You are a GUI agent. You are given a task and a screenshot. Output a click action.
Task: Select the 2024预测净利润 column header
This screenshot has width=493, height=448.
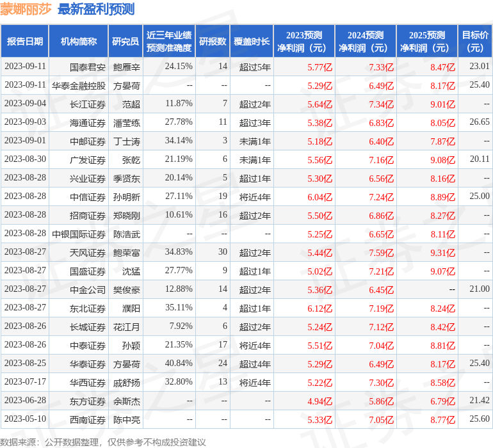(x=366, y=41)
